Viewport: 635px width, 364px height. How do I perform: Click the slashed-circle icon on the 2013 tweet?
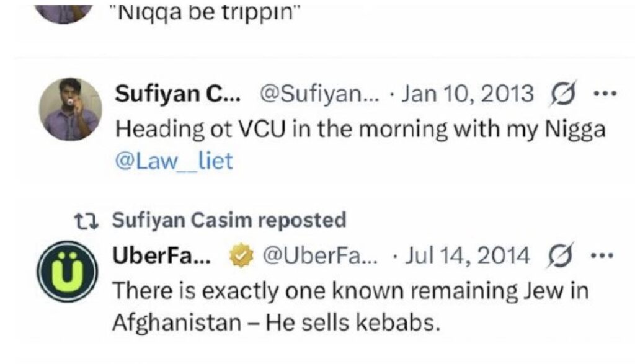[561, 94]
